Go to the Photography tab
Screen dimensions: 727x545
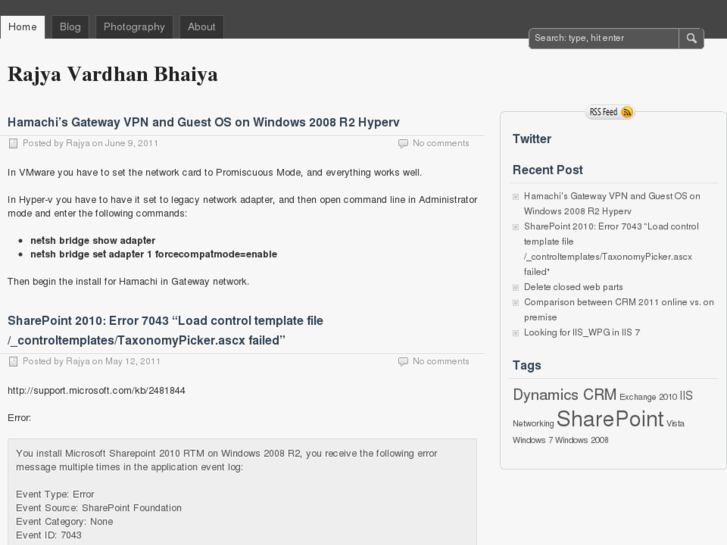pyautogui.click(x=134, y=27)
